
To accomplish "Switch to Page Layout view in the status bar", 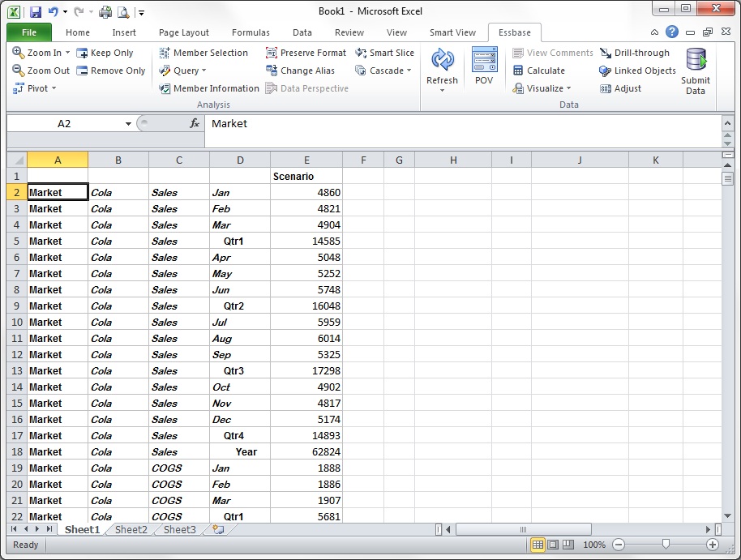I will point(553,545).
